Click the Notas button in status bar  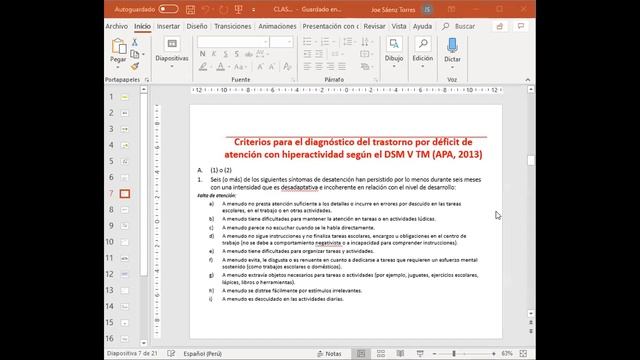(329, 353)
